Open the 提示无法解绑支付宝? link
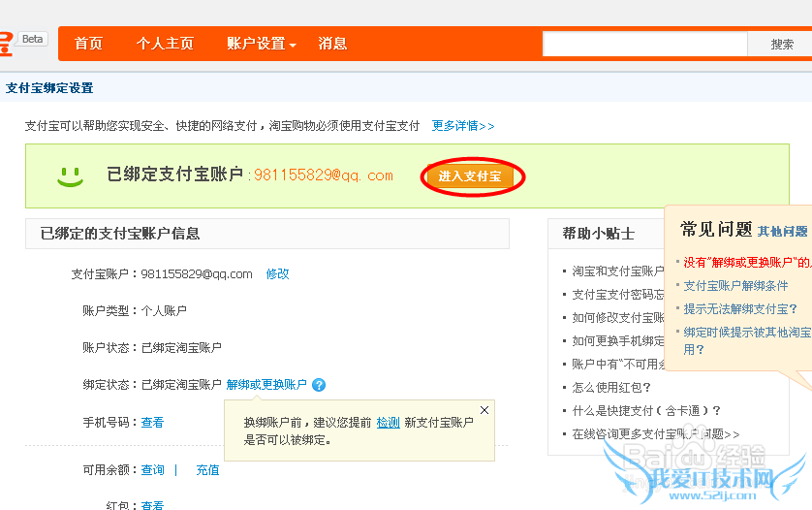The height and width of the screenshot is (510, 812). pos(740,309)
